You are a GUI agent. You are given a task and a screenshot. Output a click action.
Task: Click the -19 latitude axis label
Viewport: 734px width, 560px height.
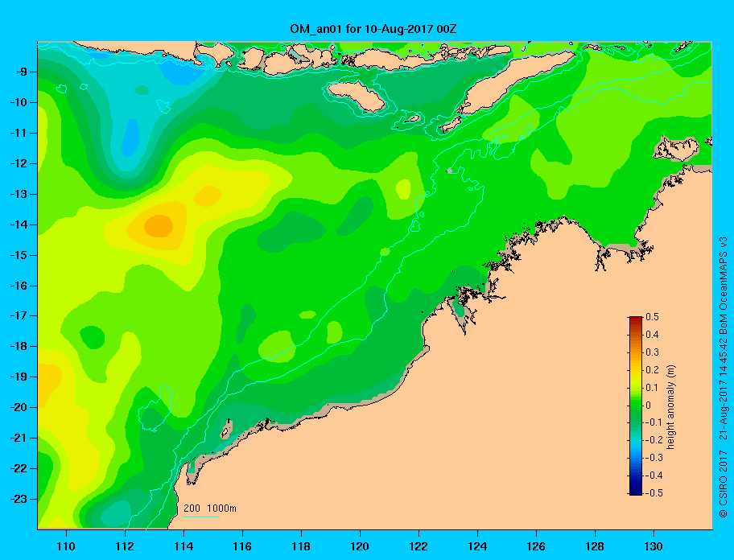[x=19, y=377]
